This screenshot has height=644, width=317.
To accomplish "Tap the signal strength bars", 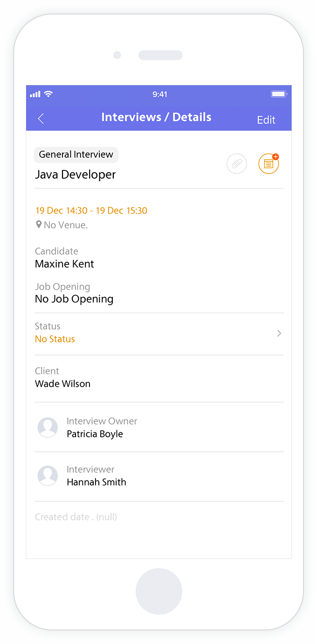I will pyautogui.click(x=35, y=94).
